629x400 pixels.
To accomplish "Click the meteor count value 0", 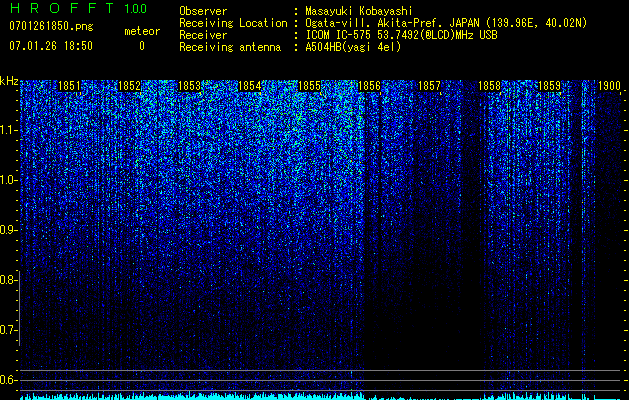I will (x=142, y=46).
